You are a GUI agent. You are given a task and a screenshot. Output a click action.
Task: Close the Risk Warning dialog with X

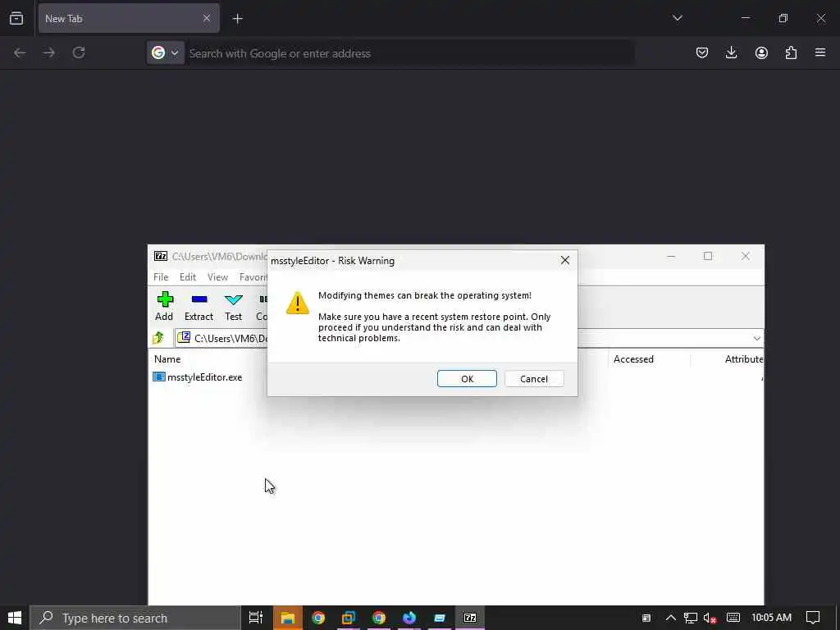(x=564, y=260)
